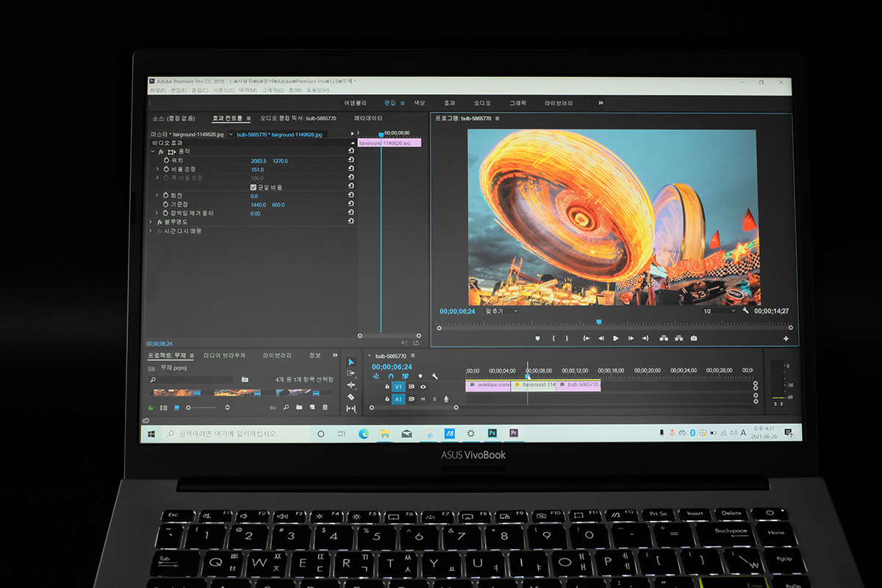The height and width of the screenshot is (588, 882).
Task: Go to In point
Action: [x=586, y=338]
